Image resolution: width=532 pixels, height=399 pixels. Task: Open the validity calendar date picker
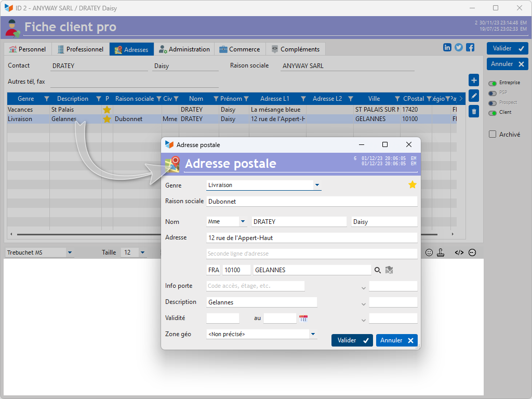(x=303, y=318)
